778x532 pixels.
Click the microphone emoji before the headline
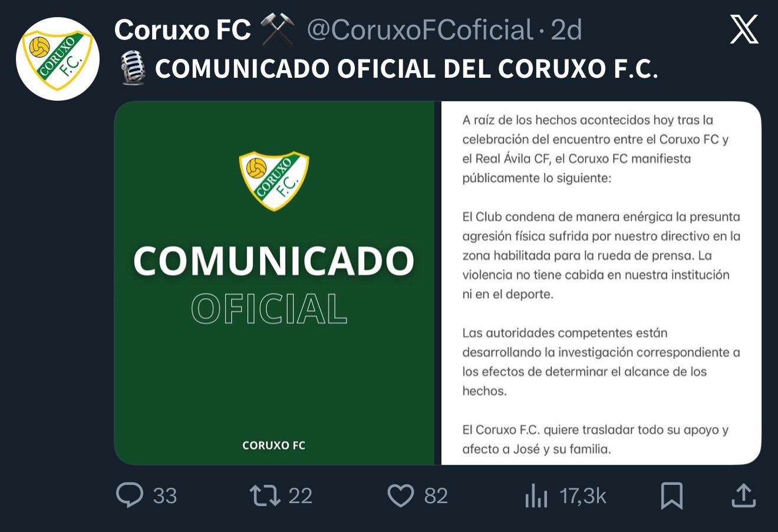point(132,68)
